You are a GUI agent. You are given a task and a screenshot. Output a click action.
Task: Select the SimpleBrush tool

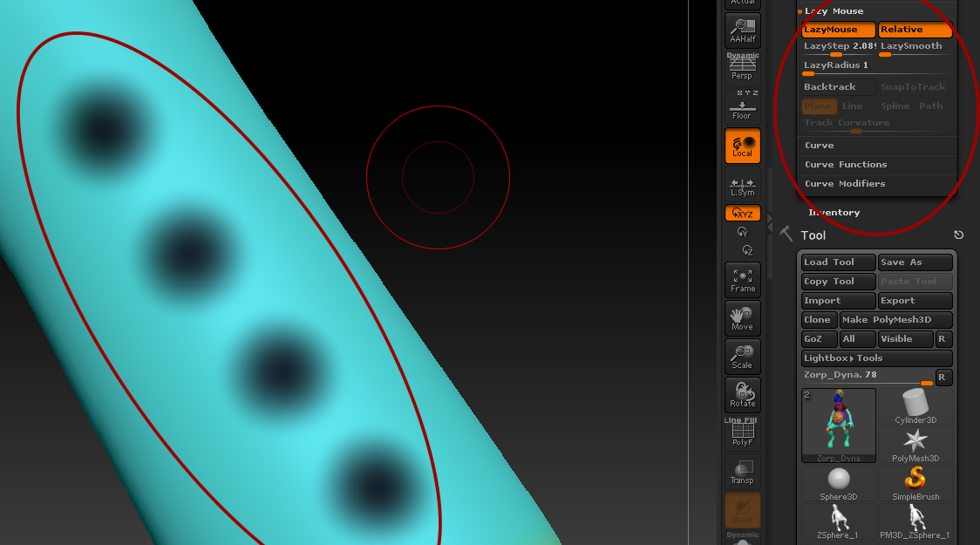pyautogui.click(x=915, y=483)
